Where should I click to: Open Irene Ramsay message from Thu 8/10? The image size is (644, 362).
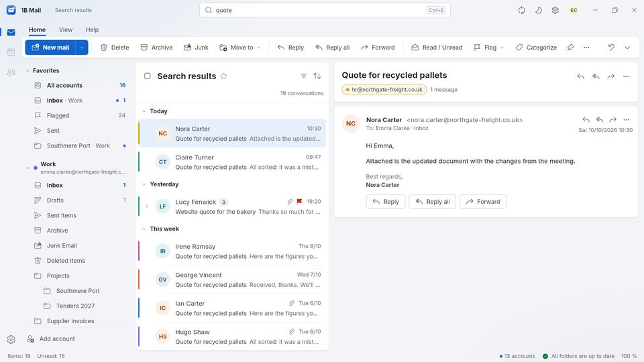[232, 251]
